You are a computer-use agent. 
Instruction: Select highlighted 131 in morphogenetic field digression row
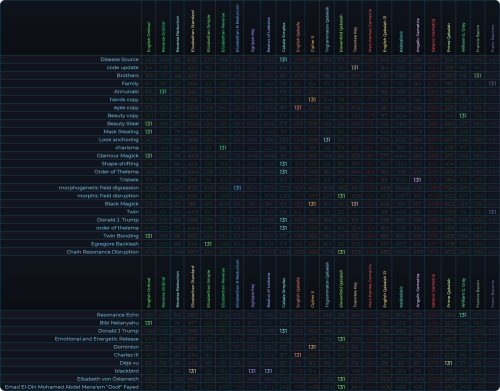237,188
